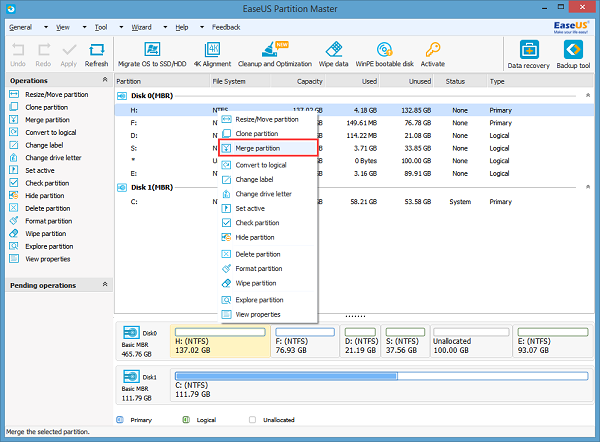Open the Help menu

(x=182, y=27)
